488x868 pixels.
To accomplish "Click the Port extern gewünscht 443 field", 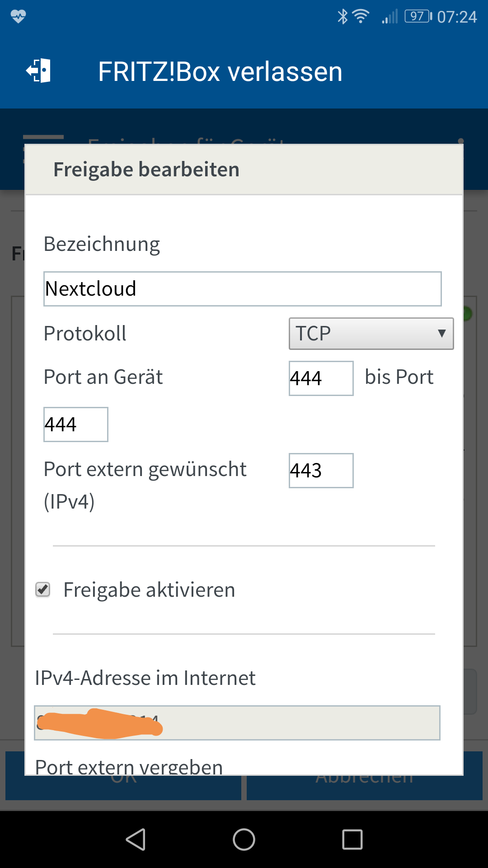I will [x=321, y=471].
